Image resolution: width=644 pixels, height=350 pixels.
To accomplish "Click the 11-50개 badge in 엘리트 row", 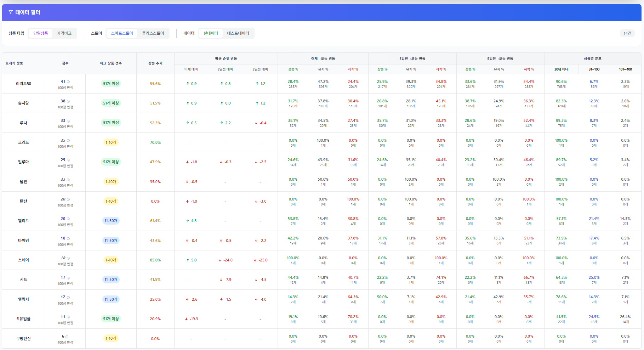I will click(111, 221).
